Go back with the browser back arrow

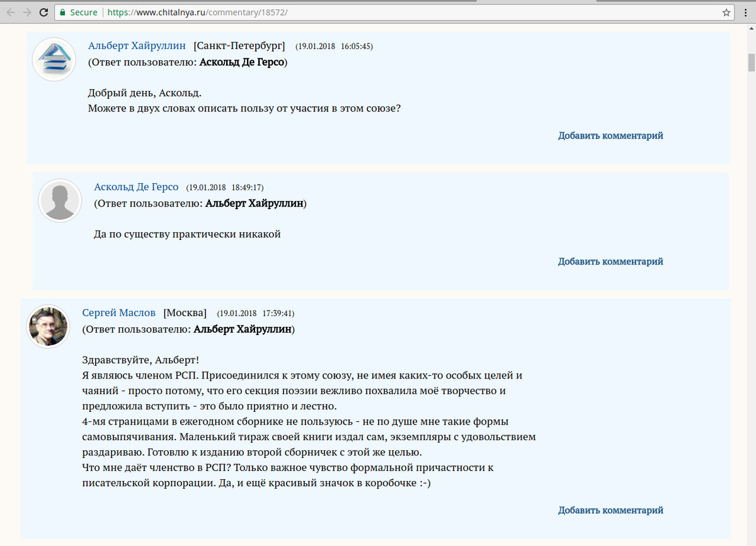click(11, 12)
